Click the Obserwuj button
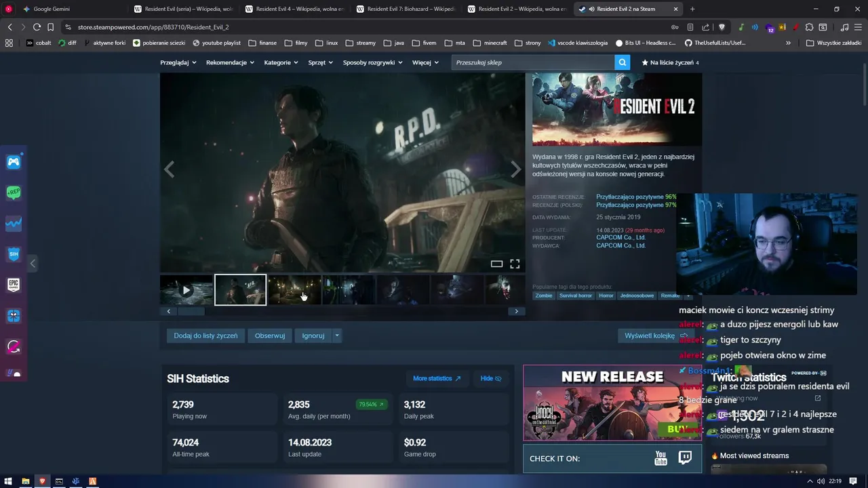868x488 pixels. [x=270, y=335]
